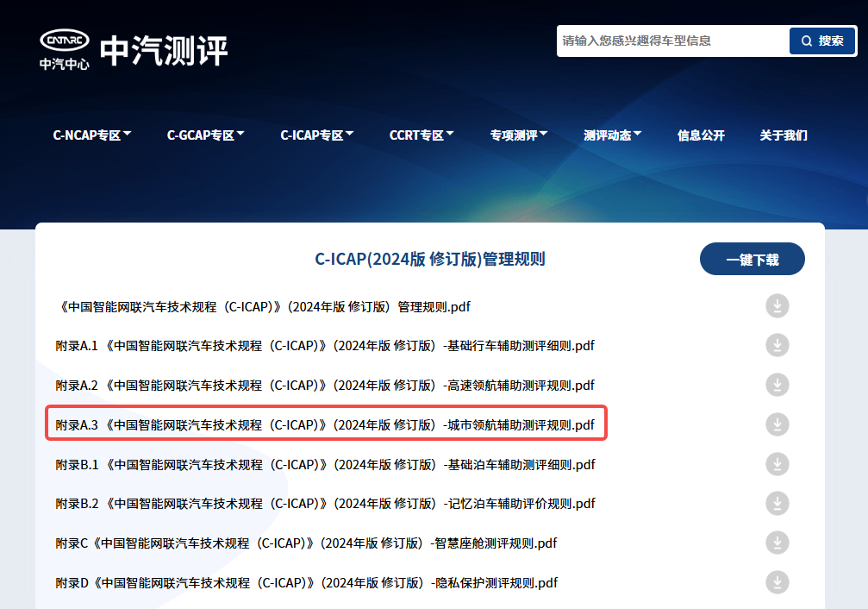Open the 管理规则.pdf main document link

coord(264,306)
